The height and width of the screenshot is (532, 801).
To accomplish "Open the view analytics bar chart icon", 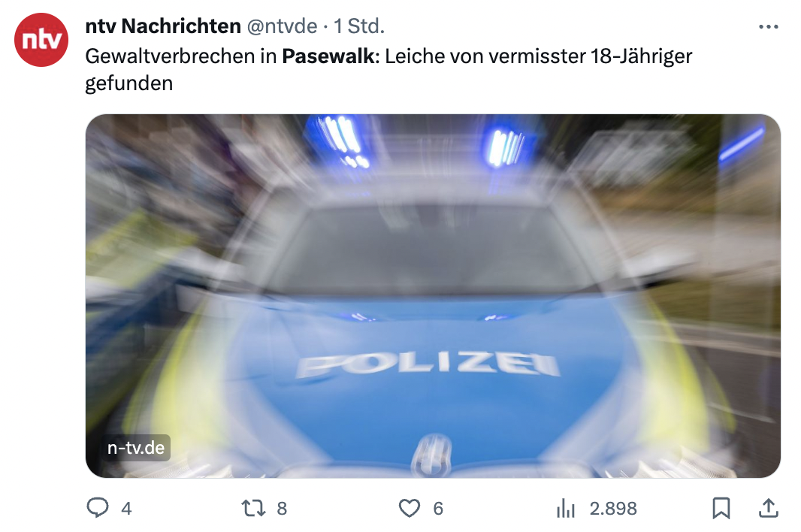I will [x=566, y=509].
